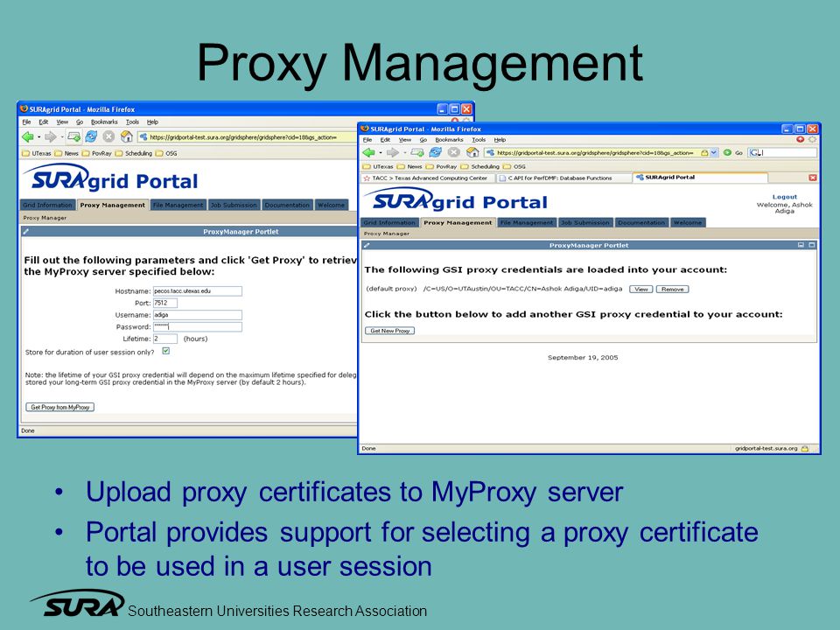
Task: Click Get Proxy from MyProxy button
Action: 60,407
